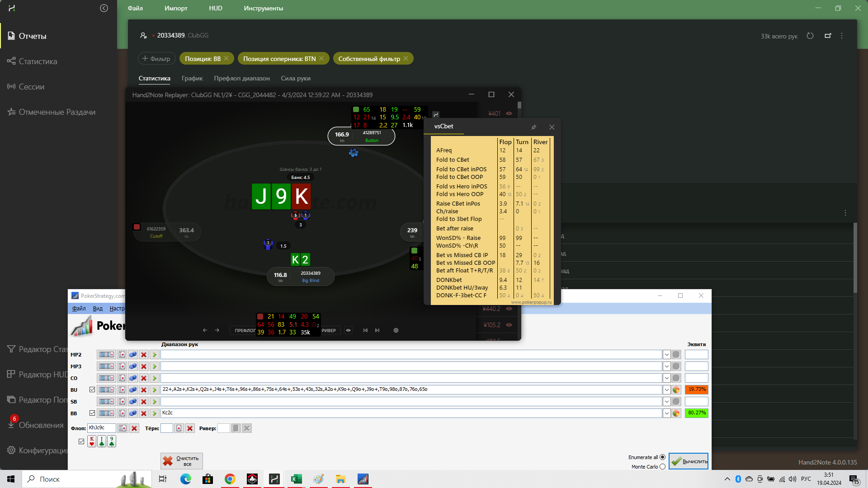Open the three-dot report options menu
This screenshot has height=488, width=868.
[x=842, y=36]
